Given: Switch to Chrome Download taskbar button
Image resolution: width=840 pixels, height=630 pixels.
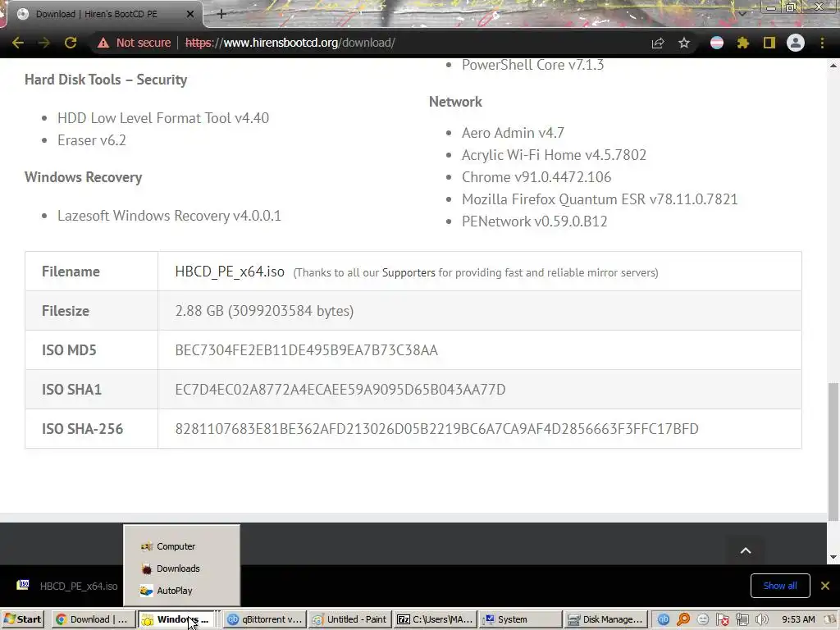Looking at the screenshot, I should pyautogui.click(x=94, y=619).
